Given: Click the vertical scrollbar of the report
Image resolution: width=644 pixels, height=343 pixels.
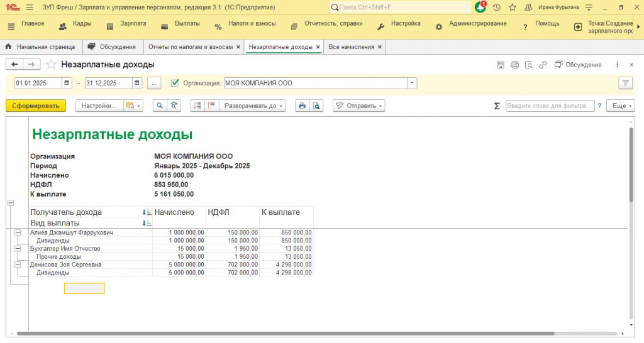Looking at the screenshot, I should point(631,165).
